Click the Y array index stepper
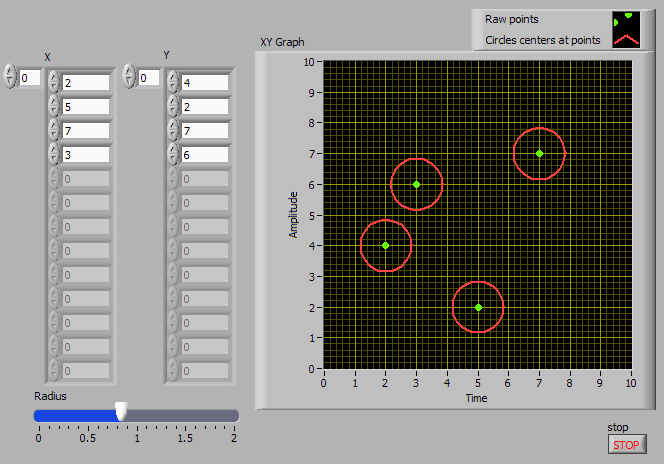 (129, 77)
